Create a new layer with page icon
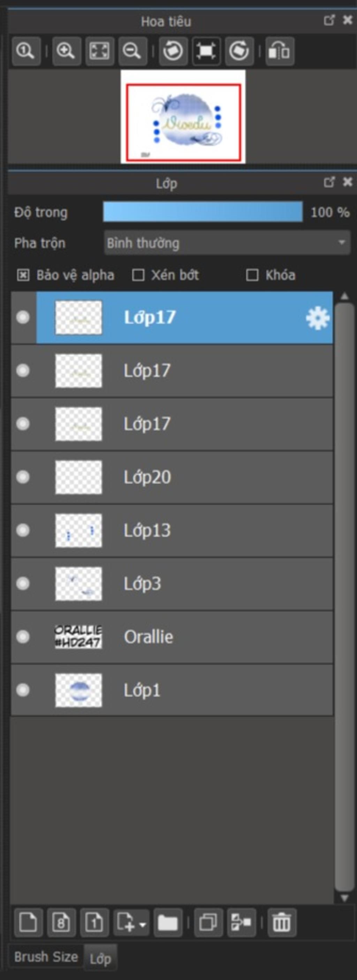 (x=28, y=922)
